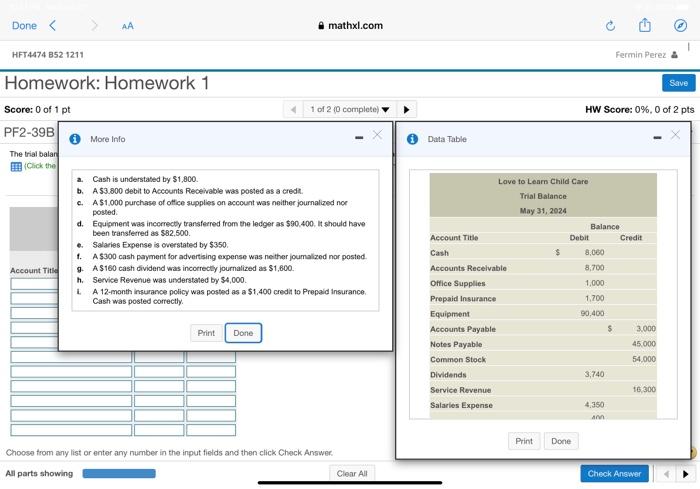Click Print in the Data Table dialog

coord(524,441)
